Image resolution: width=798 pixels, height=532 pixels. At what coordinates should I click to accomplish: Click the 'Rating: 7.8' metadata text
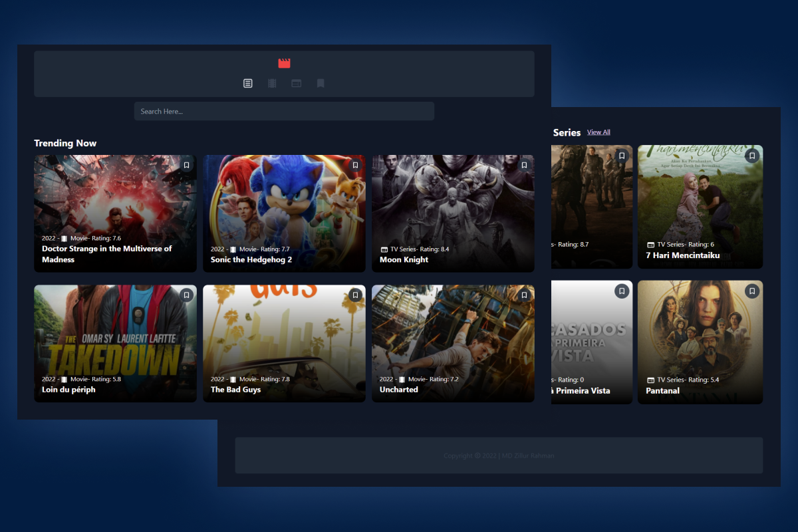[x=275, y=379]
